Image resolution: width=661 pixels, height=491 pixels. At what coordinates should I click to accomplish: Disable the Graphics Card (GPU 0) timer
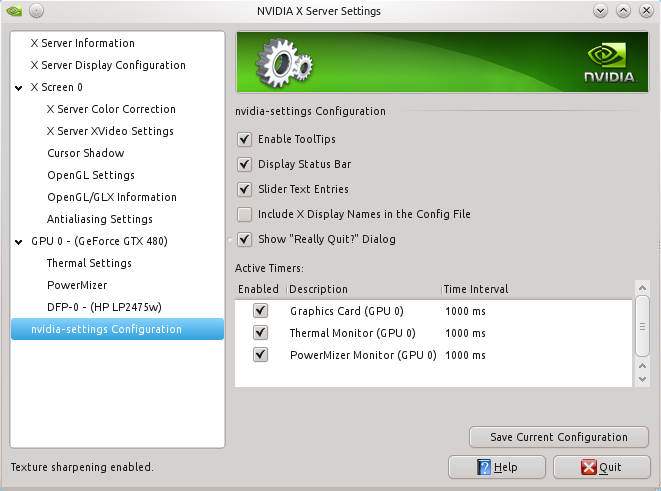click(261, 311)
